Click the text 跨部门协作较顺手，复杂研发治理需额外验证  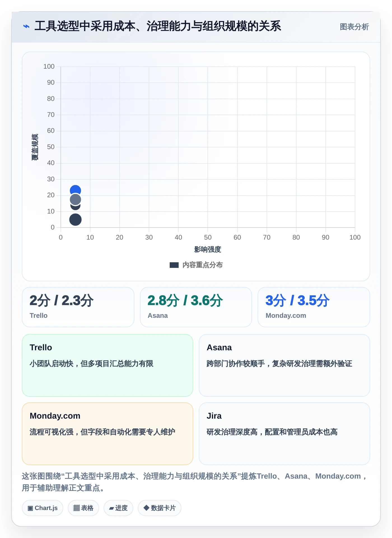279,364
